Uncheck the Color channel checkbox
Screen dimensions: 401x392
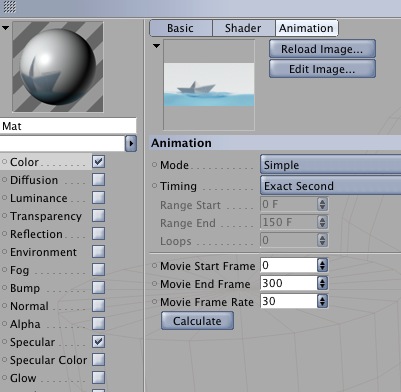(99, 162)
